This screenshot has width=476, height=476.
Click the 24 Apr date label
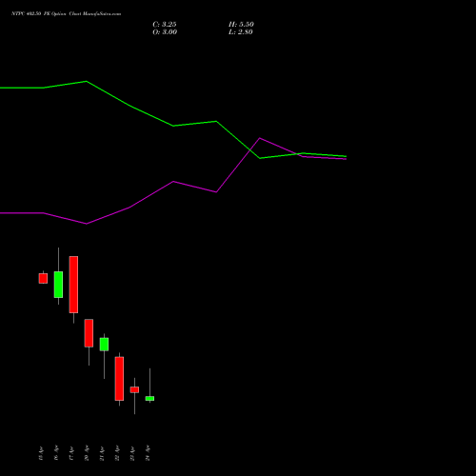(148, 453)
